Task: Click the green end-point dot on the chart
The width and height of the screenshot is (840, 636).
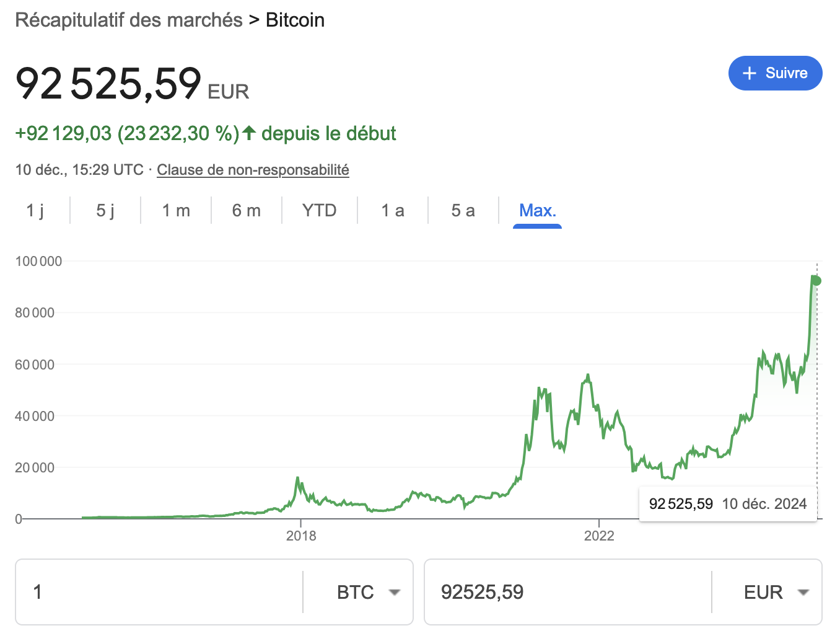Action: (x=816, y=281)
